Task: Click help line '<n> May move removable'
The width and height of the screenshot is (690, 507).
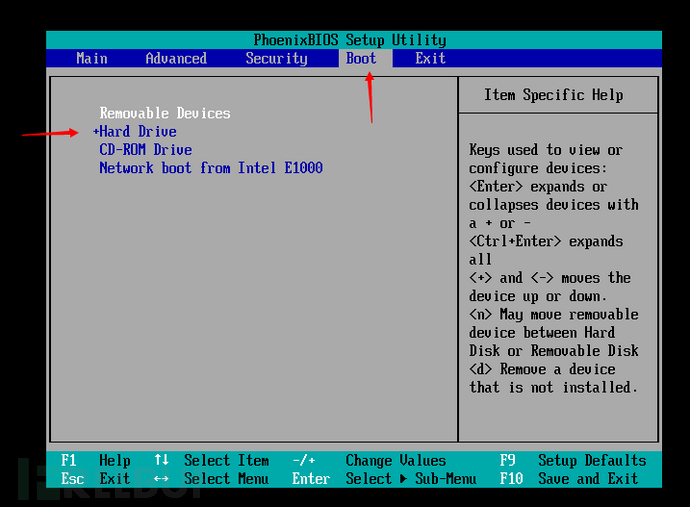Action: click(x=554, y=314)
